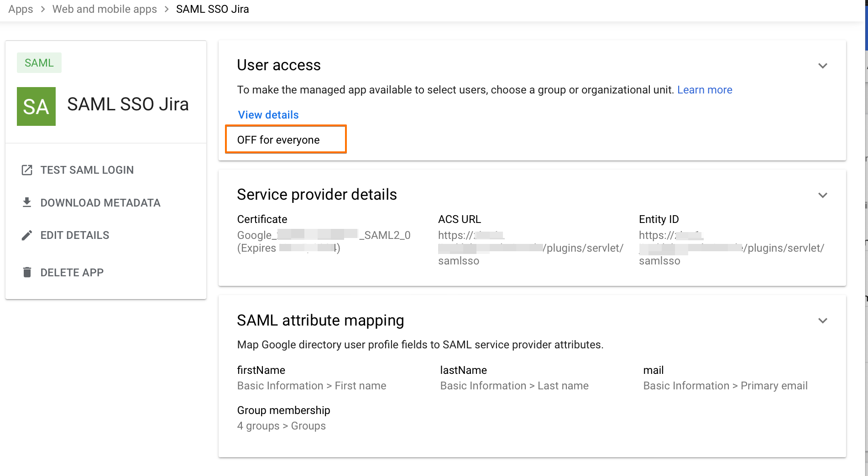Click the Edit Details pencil icon
868x476 pixels.
[27, 235]
